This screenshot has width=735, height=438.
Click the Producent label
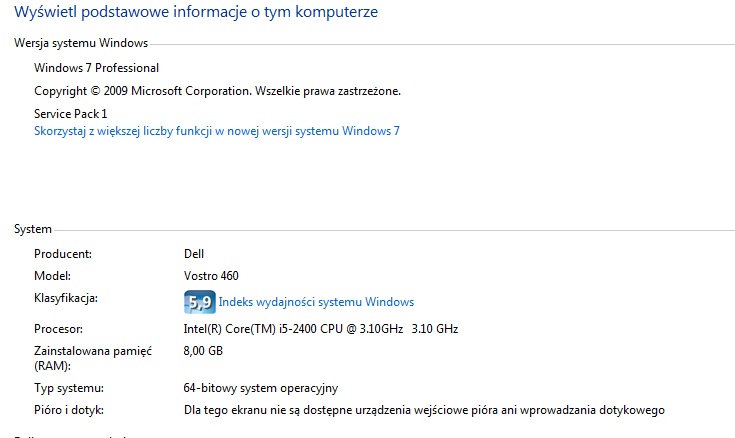[x=63, y=254]
